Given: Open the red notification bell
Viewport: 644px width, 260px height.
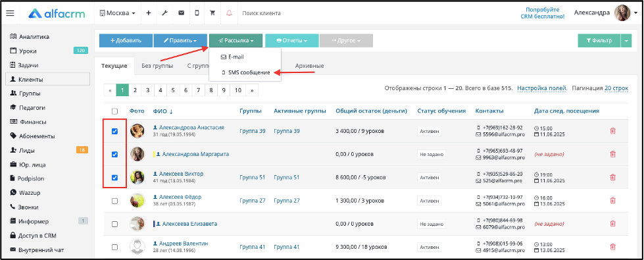Looking at the screenshot, I should [x=229, y=13].
